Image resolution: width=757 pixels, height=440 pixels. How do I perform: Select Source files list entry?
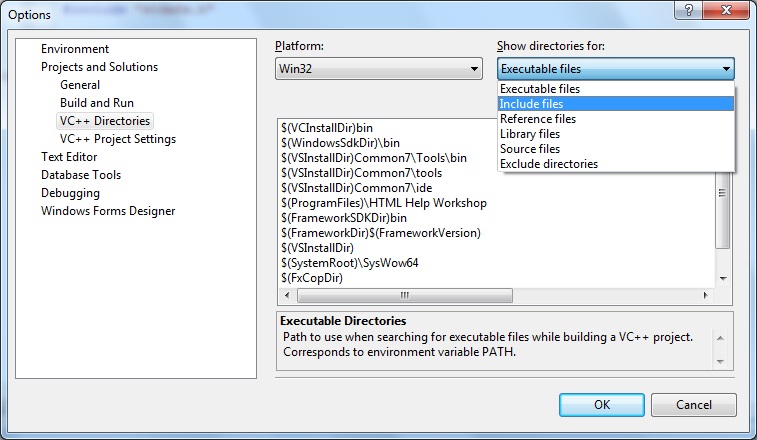pyautogui.click(x=530, y=149)
